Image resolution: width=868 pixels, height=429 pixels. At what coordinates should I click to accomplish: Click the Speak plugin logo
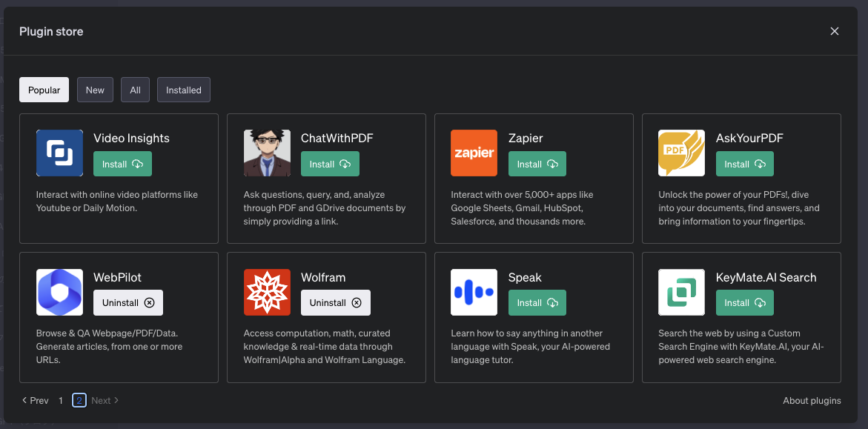click(x=474, y=293)
